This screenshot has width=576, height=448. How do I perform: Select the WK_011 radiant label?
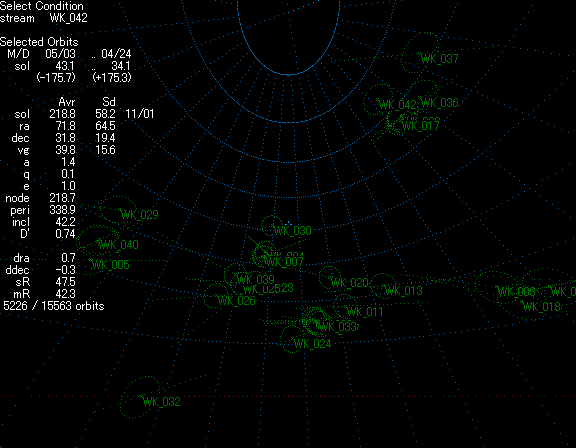(364, 312)
